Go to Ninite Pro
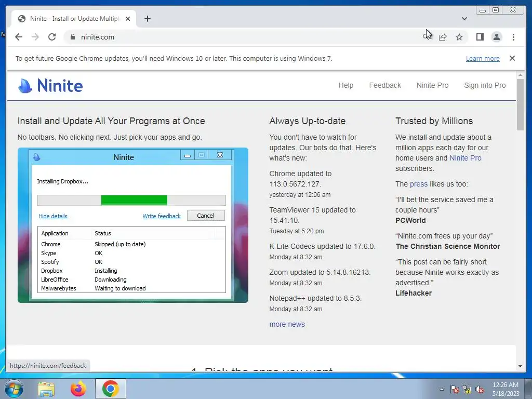Screen dimensions: 532x399 tap(432, 85)
